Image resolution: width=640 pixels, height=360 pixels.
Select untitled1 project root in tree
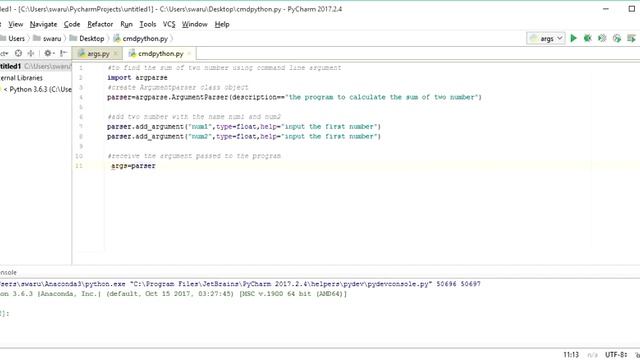(x=36, y=66)
